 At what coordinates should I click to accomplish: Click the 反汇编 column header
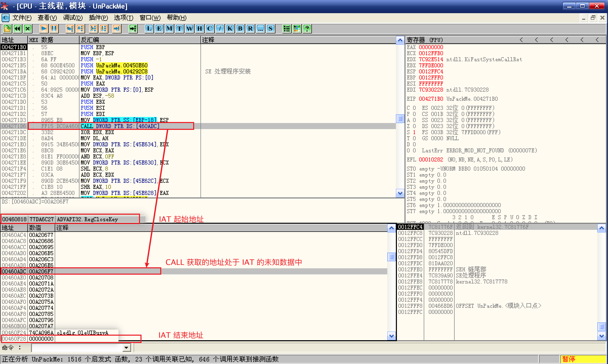coord(90,40)
